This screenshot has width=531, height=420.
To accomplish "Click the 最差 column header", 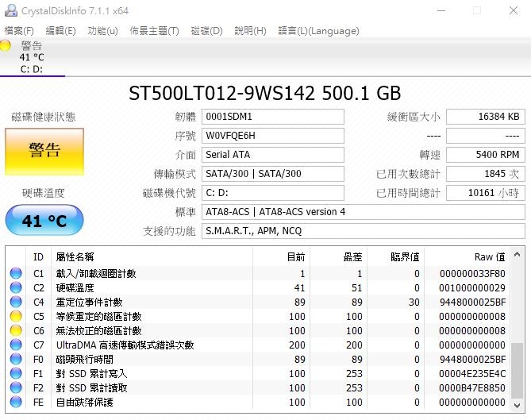I will pos(338,257).
